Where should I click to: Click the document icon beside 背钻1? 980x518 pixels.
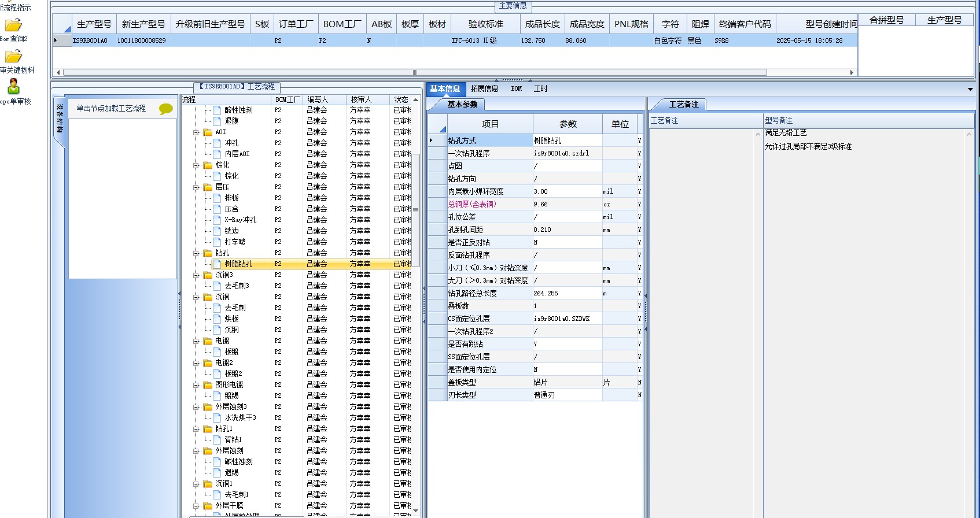tap(218, 439)
